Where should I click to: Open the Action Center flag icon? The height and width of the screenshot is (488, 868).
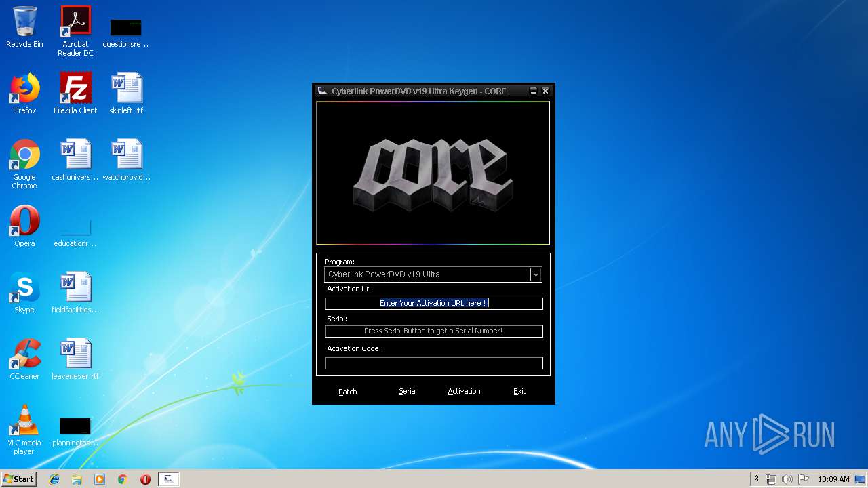pyautogui.click(x=804, y=479)
